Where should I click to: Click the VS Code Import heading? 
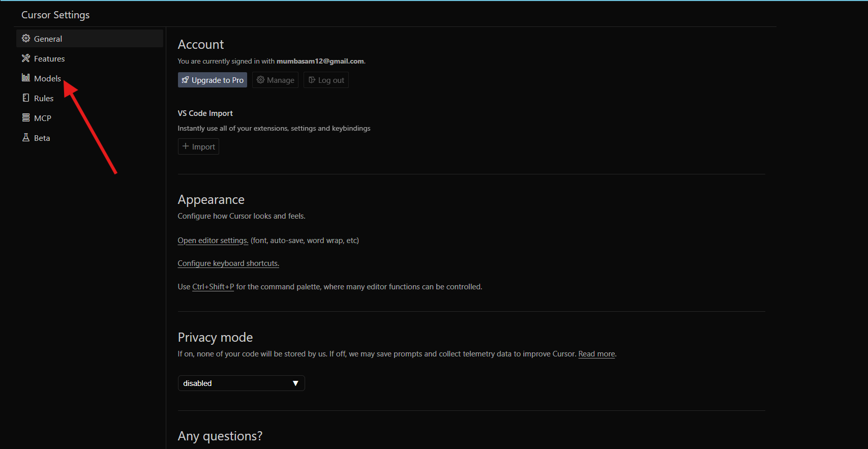tap(205, 113)
